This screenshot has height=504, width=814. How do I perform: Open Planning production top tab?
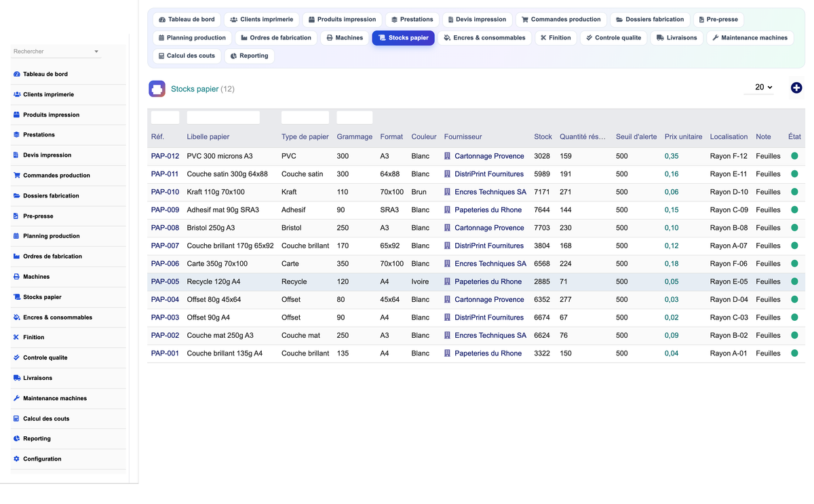[x=192, y=38]
